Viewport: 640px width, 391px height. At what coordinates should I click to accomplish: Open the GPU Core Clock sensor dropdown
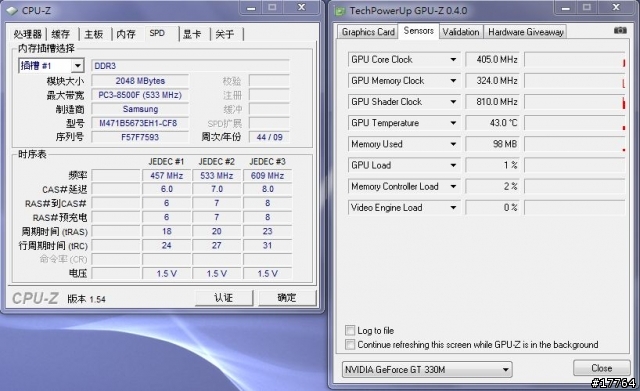(x=453, y=60)
